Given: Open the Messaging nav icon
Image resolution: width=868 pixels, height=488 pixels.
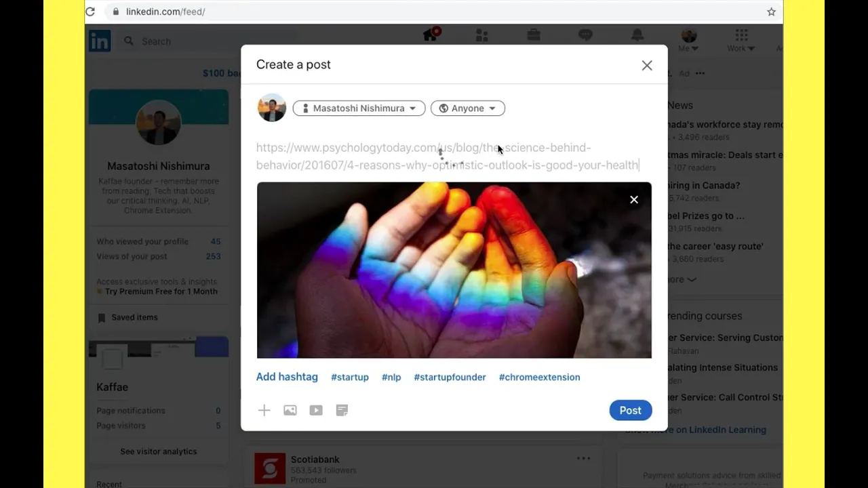Looking at the screenshot, I should (x=585, y=35).
